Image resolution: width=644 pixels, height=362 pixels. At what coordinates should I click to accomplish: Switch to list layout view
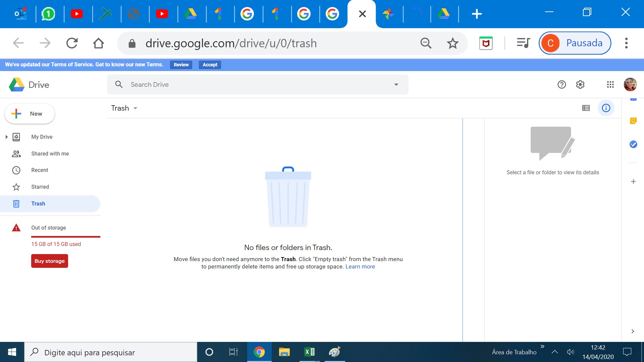(586, 108)
